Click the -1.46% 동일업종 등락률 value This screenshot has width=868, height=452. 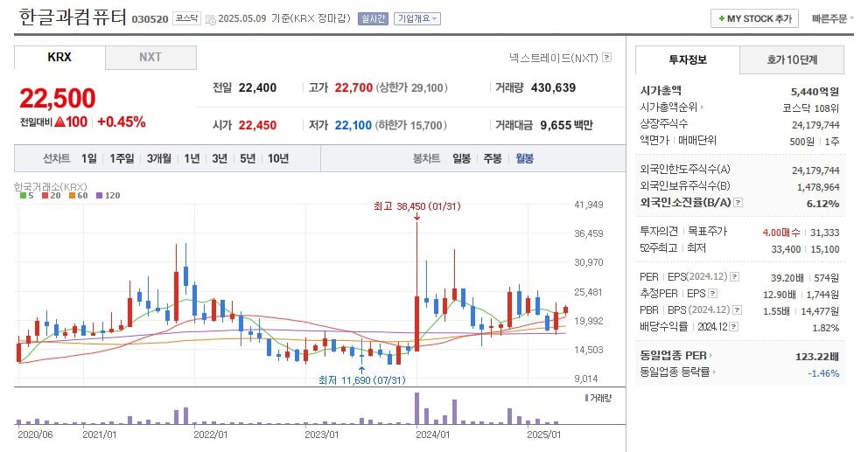pyautogui.click(x=823, y=373)
